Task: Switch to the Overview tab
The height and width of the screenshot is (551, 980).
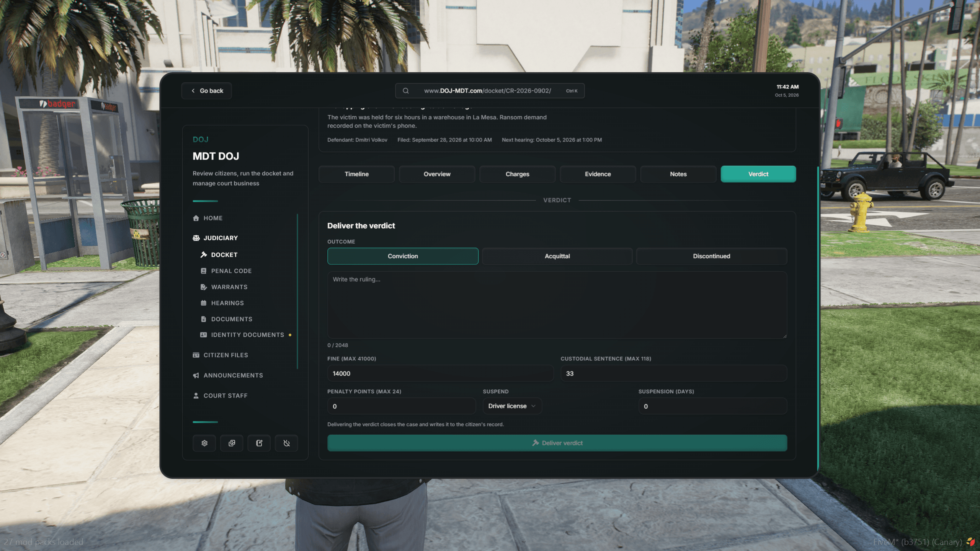Action: (437, 174)
